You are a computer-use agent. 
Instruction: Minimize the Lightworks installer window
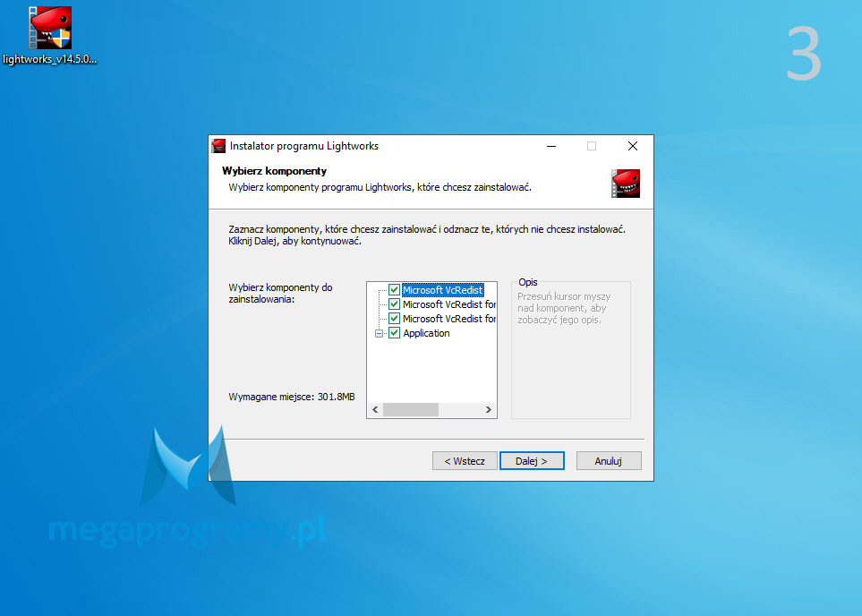[x=551, y=146]
